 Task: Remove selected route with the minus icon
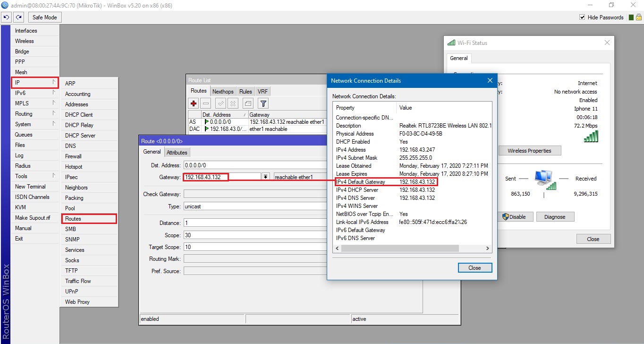click(206, 103)
